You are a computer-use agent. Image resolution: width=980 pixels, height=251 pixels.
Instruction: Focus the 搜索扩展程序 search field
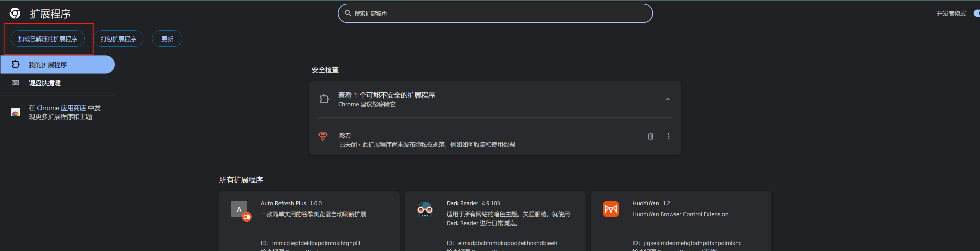(495, 13)
